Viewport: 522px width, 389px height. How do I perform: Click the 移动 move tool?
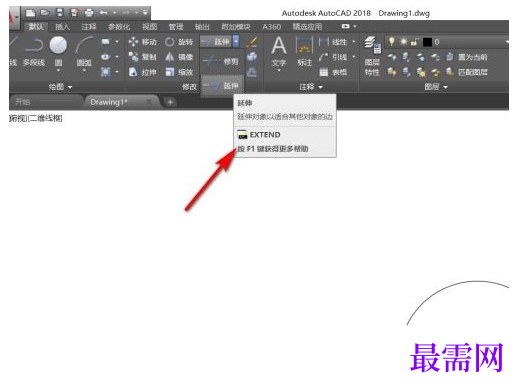[x=142, y=42]
